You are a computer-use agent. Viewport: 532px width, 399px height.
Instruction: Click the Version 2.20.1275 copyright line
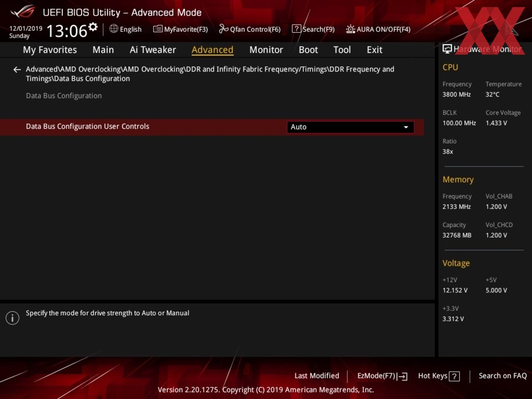coord(266,390)
